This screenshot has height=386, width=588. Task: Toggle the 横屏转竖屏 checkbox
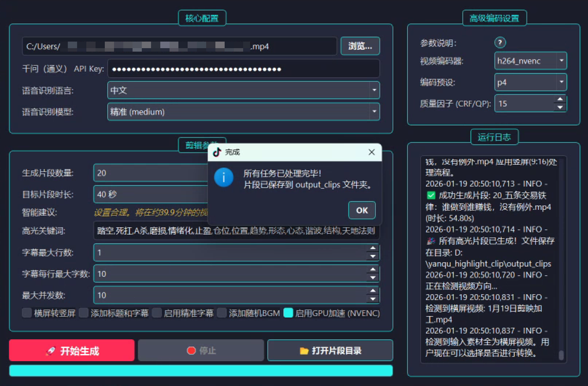27,313
